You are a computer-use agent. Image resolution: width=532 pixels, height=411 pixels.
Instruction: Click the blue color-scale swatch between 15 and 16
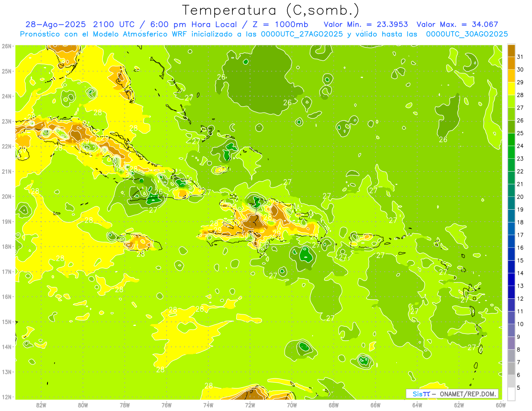coord(511,254)
